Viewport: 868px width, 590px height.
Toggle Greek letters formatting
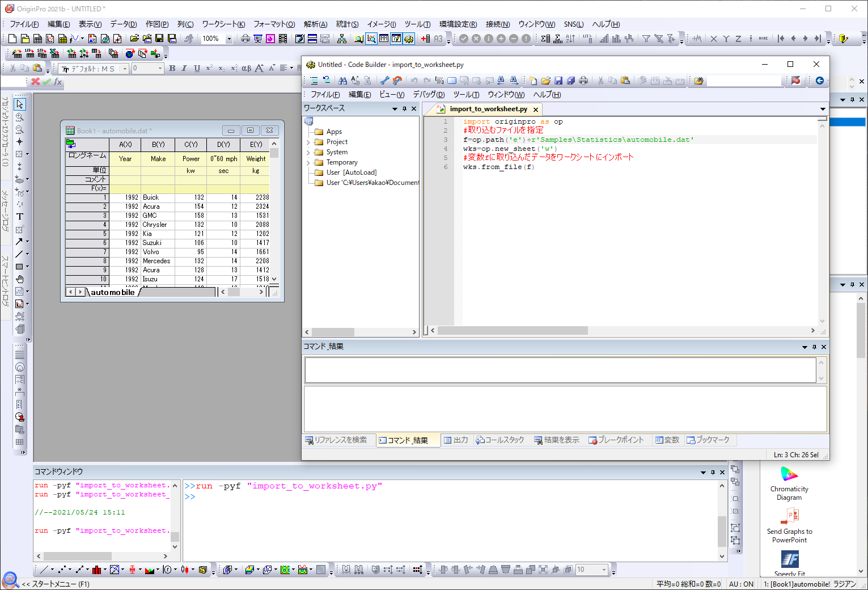tap(247, 69)
